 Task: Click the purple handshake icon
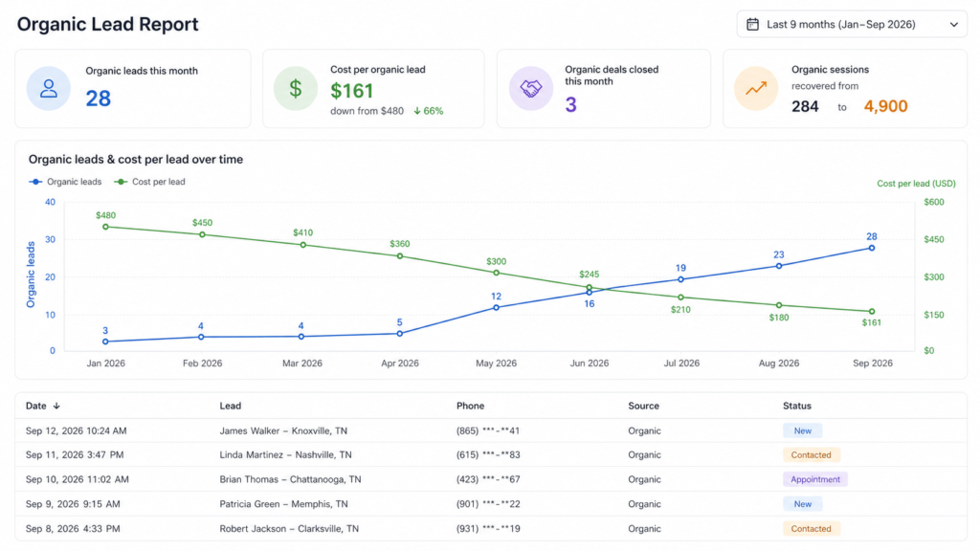[x=530, y=88]
